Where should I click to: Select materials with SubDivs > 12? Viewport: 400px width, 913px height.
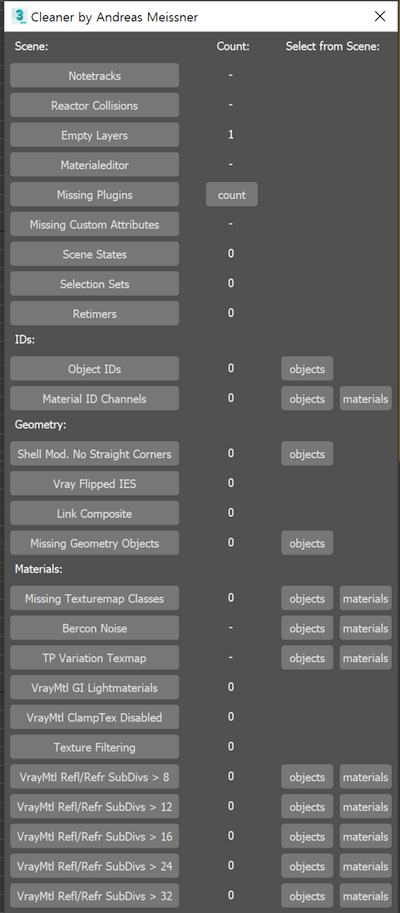point(366,806)
